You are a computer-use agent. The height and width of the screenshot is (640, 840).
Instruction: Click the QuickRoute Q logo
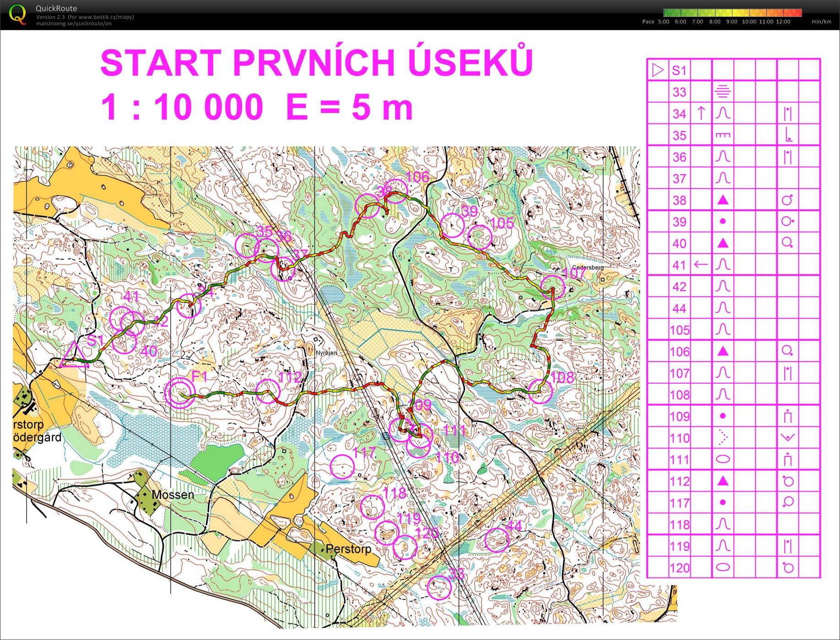click(17, 14)
